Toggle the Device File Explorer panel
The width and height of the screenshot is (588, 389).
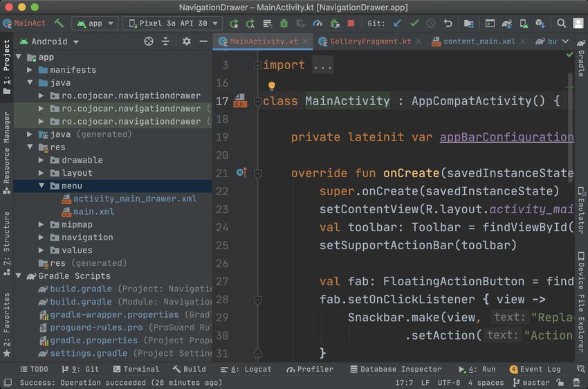581,302
